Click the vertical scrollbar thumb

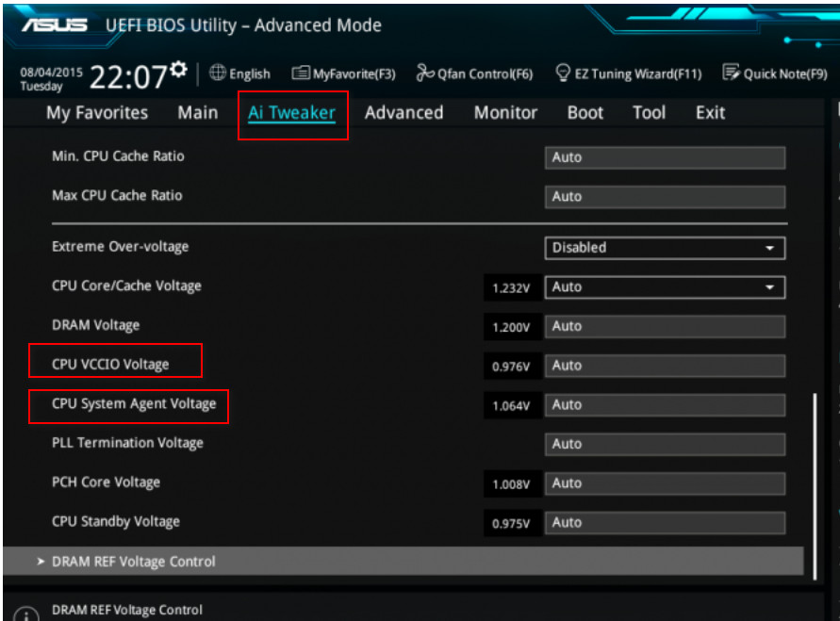coord(815,486)
